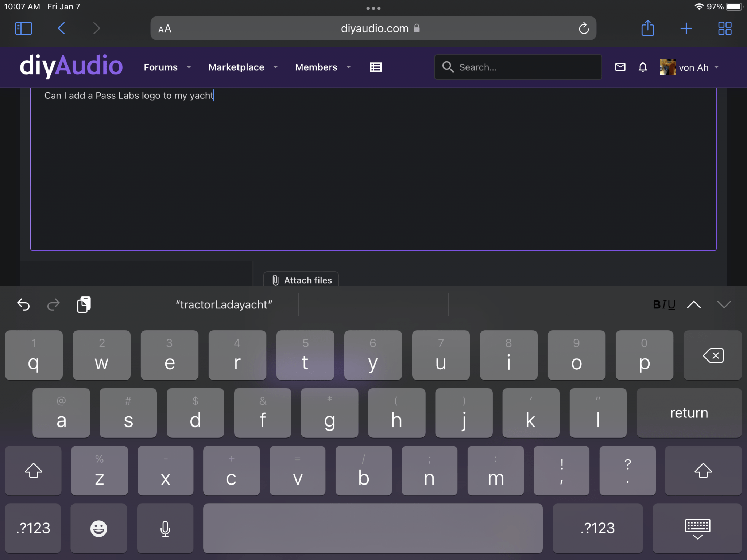
Task: Toggle the right shift key
Action: [703, 470]
